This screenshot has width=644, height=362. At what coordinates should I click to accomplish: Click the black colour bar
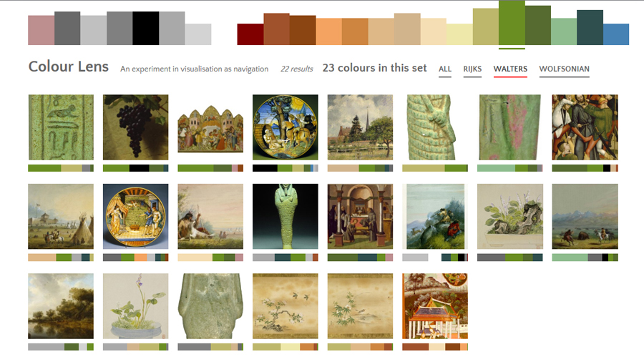click(x=146, y=29)
